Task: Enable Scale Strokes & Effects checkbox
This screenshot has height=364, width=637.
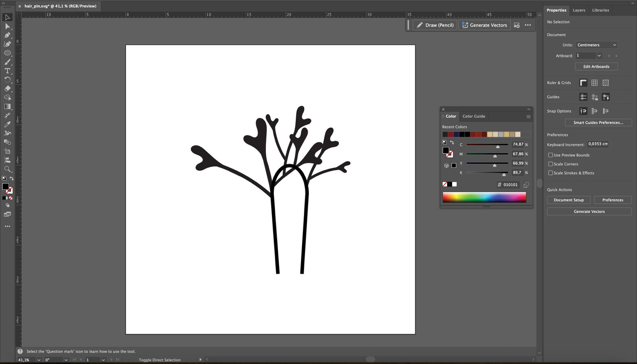Action: pyautogui.click(x=550, y=173)
